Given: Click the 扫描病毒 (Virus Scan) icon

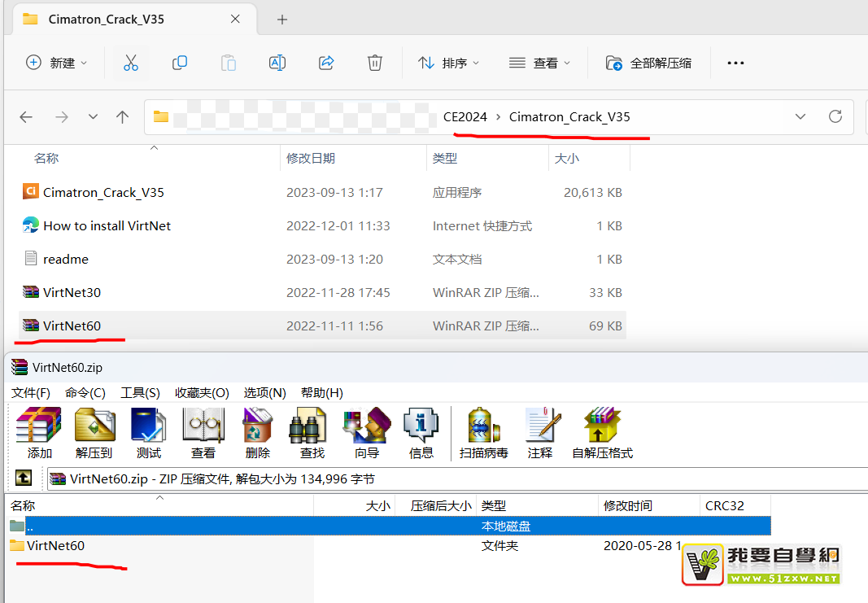Looking at the screenshot, I should pos(484,433).
